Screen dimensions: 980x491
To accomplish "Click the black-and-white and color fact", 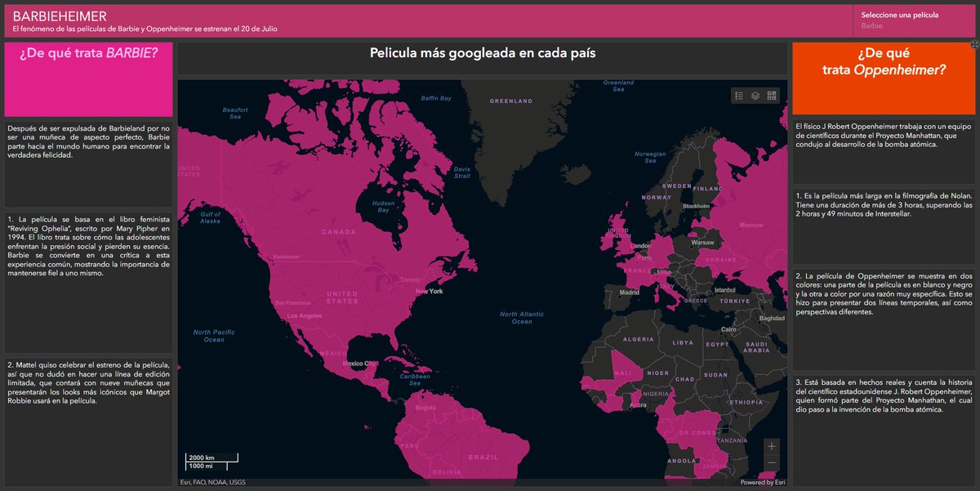I will point(884,293).
